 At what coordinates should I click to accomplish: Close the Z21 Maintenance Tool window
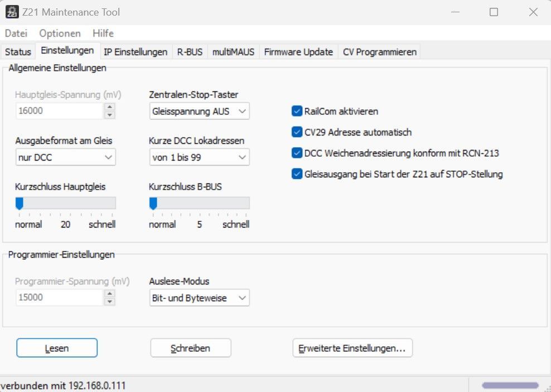click(x=533, y=12)
